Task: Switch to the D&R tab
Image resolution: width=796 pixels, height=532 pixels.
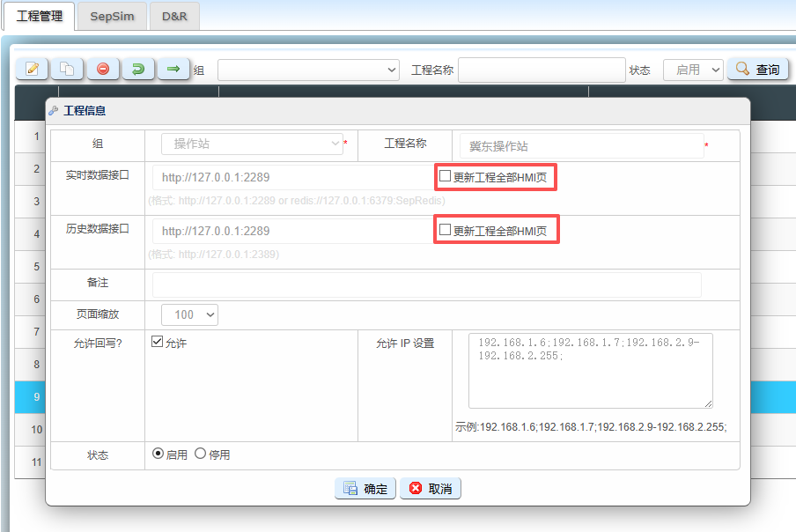Action: pos(174,16)
